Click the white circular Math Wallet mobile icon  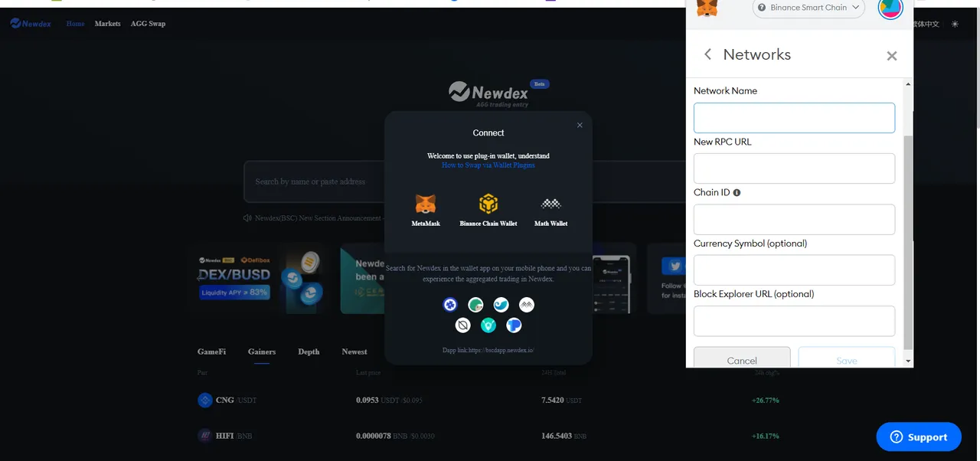pos(527,305)
